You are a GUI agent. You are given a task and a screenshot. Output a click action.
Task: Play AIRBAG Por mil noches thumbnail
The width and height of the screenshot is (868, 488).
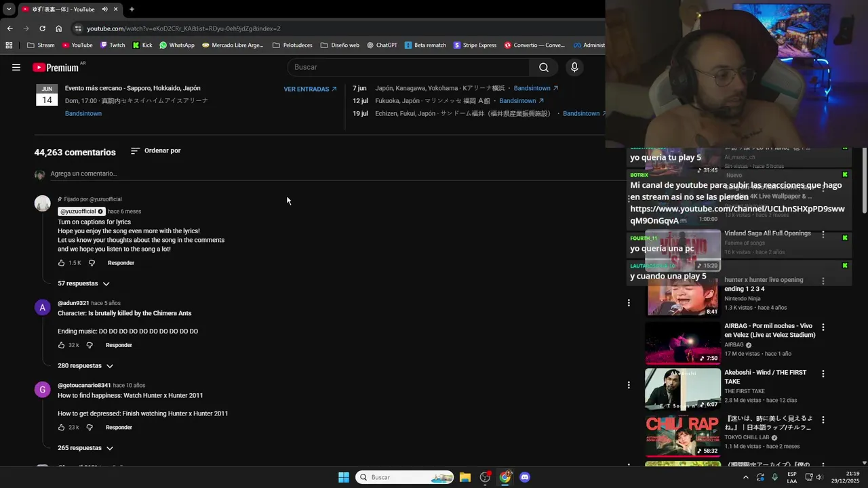point(683,342)
